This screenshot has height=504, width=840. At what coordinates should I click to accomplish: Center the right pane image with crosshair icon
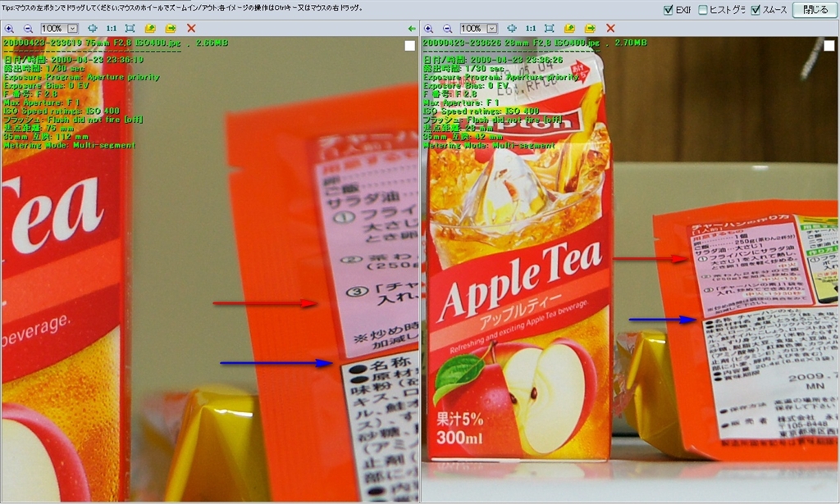click(512, 29)
